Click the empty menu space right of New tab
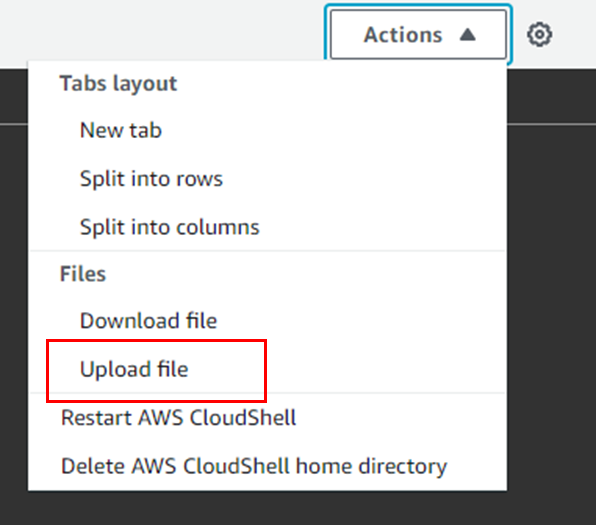 (x=334, y=130)
